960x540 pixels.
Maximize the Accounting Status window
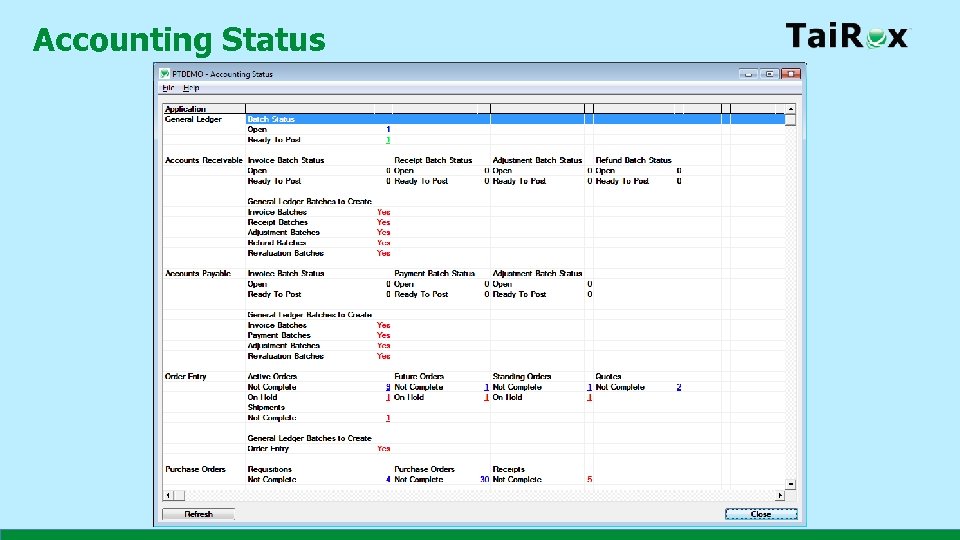(770, 73)
